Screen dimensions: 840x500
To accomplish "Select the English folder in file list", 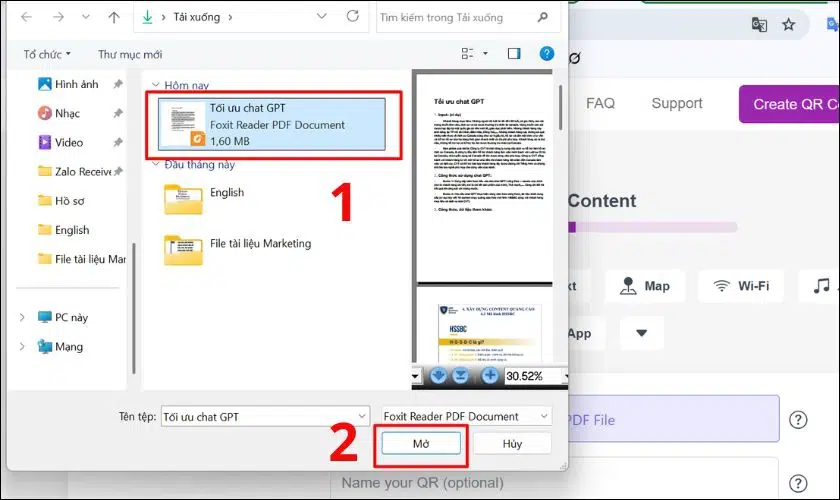I will (204, 199).
